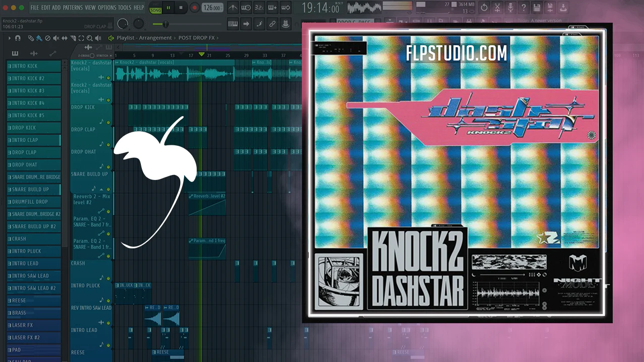The image size is (644, 362).
Task: Toggle overdub blend recording icon
Action: click(272, 8)
